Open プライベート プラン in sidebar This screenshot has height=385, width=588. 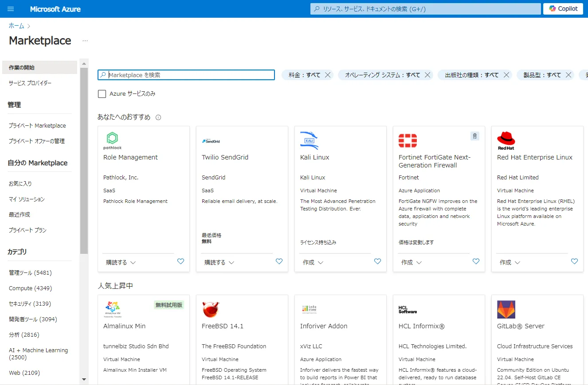(x=27, y=230)
